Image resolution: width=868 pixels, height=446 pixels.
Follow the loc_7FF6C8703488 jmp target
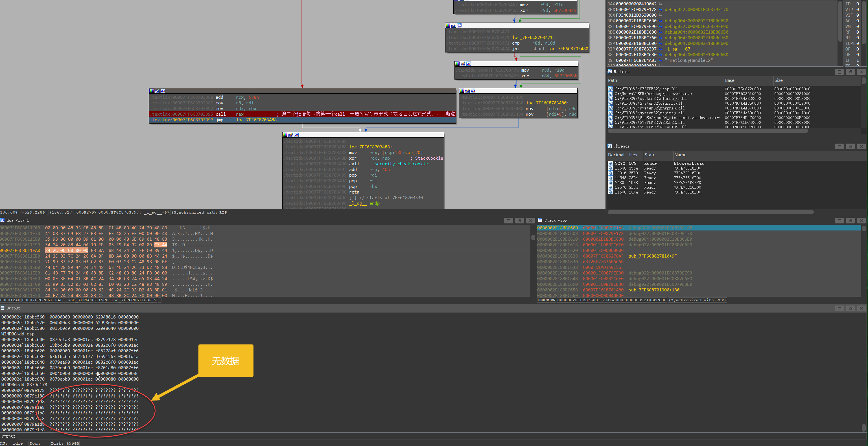(x=256, y=120)
